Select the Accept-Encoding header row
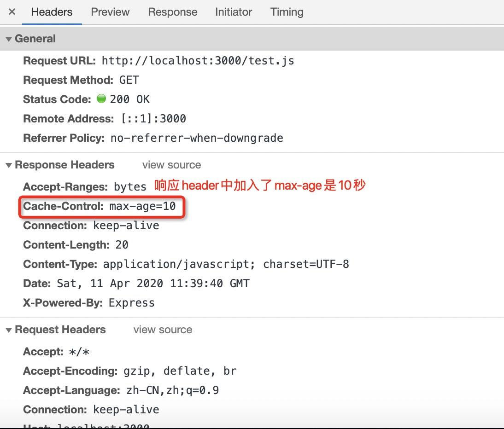This screenshot has width=504, height=429. (x=130, y=371)
